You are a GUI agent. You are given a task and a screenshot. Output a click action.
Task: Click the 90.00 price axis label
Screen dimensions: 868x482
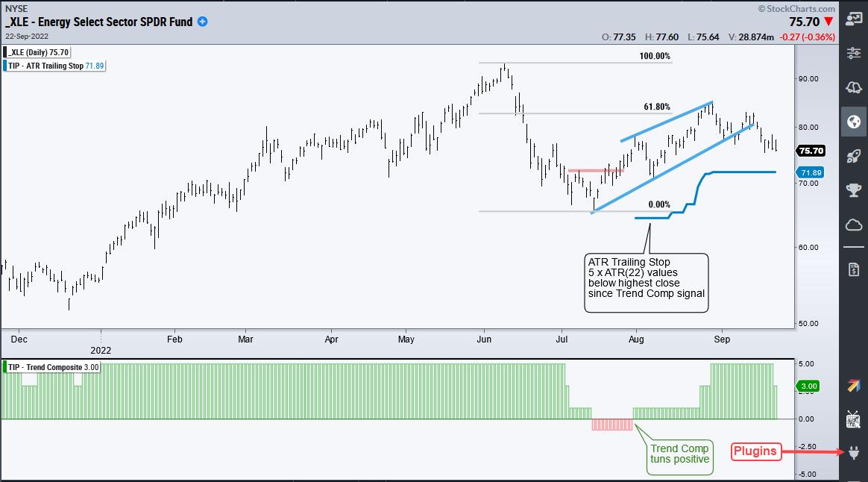[808, 78]
